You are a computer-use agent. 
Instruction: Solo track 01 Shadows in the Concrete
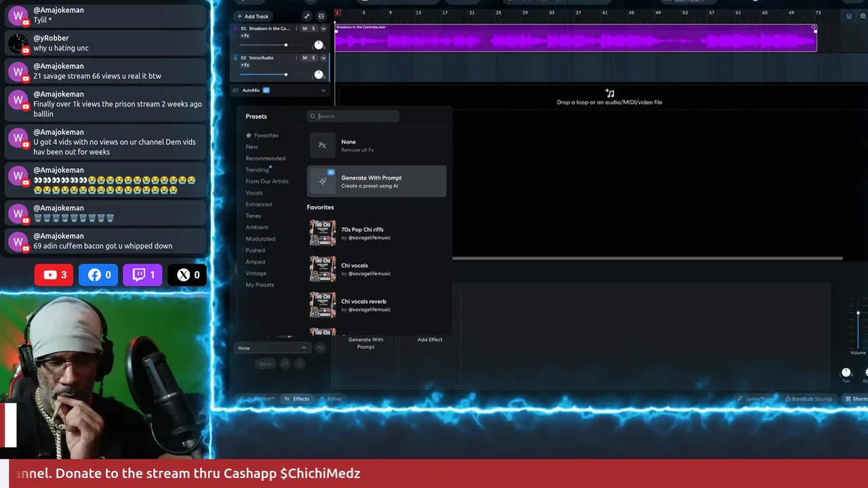point(313,28)
